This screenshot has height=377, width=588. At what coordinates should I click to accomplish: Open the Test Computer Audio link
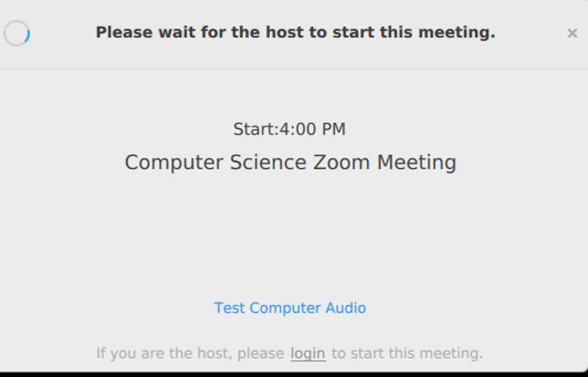(290, 308)
